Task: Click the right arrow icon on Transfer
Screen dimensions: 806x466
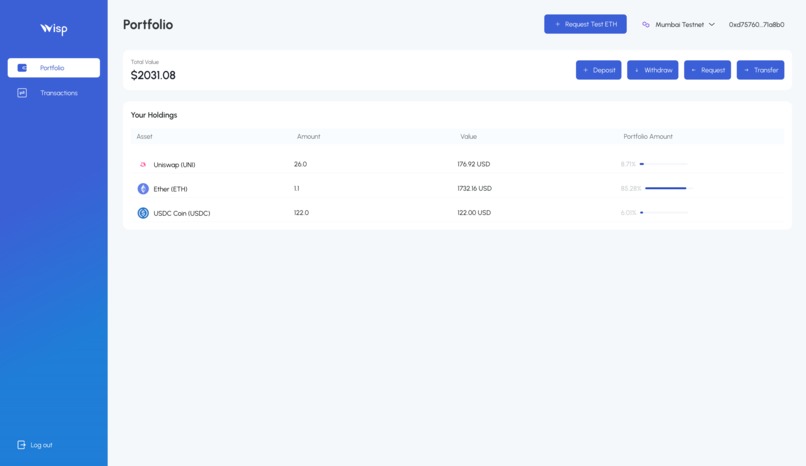Action: pyautogui.click(x=746, y=70)
